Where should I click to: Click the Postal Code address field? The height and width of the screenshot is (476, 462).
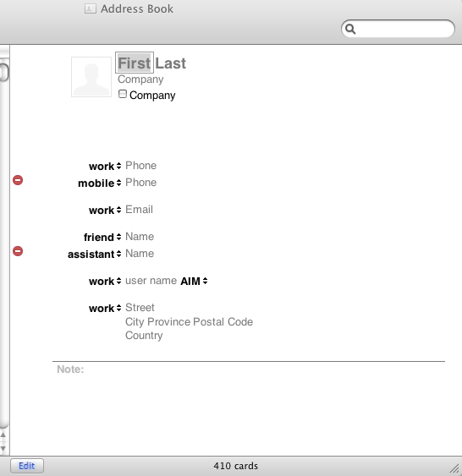223,322
